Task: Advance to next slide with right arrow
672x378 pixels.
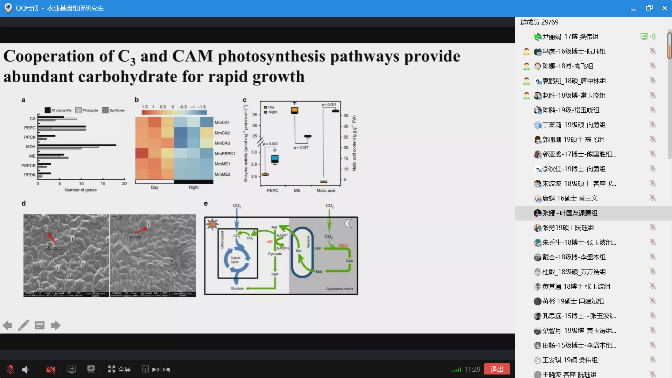Action: [56, 325]
